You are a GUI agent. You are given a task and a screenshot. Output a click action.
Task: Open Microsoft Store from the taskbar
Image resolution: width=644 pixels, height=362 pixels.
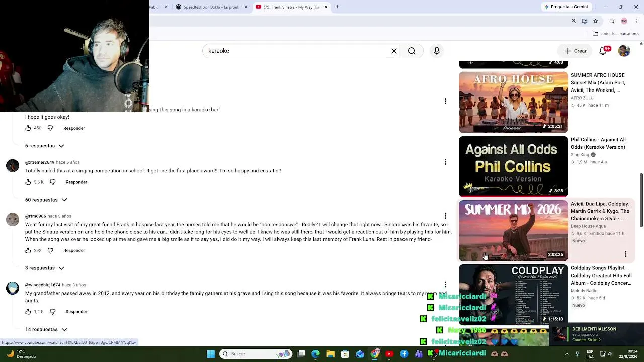tap(345, 354)
